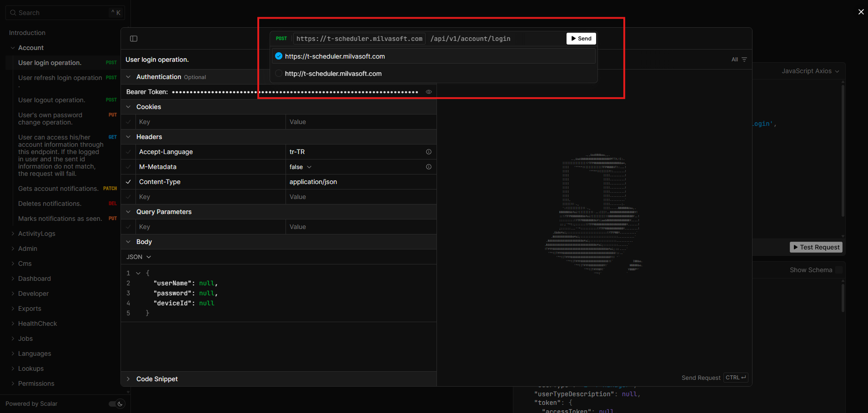The height and width of the screenshot is (413, 868).
Task: Click info icon for Accept-Language header
Action: [x=428, y=152]
